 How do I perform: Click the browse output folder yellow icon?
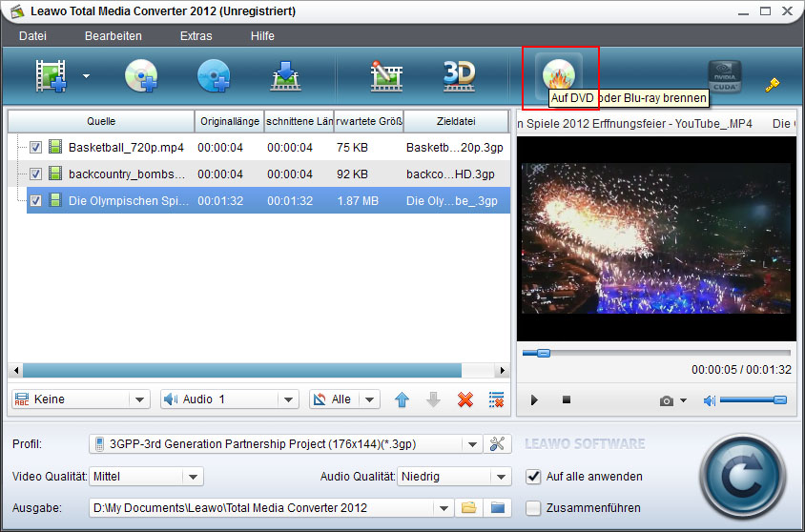point(468,508)
